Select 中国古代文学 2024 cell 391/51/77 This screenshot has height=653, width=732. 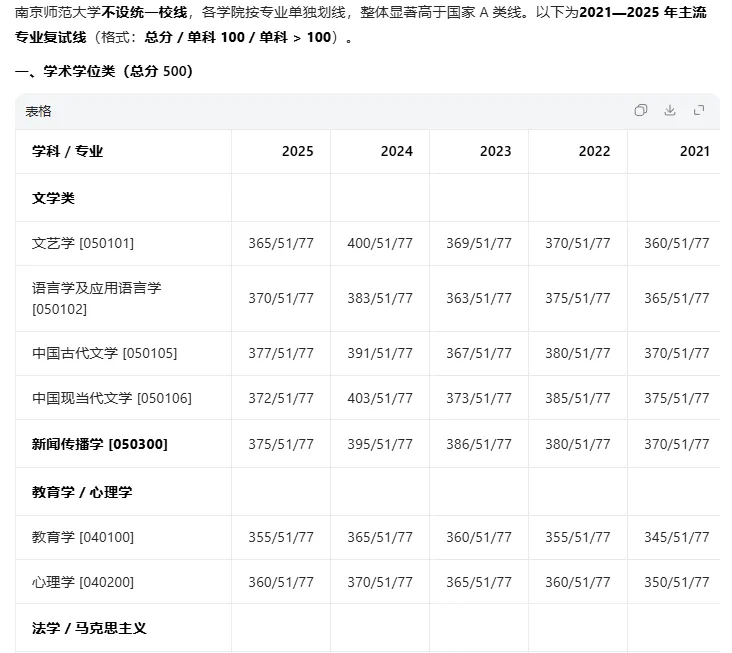(380, 353)
